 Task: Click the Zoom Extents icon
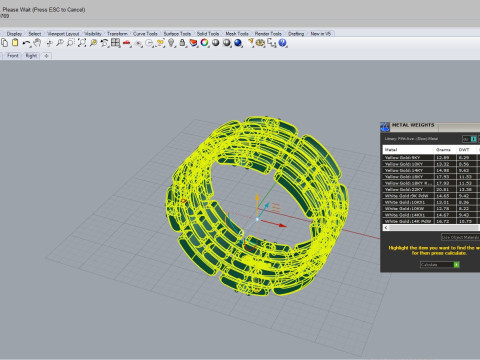pos(82,43)
